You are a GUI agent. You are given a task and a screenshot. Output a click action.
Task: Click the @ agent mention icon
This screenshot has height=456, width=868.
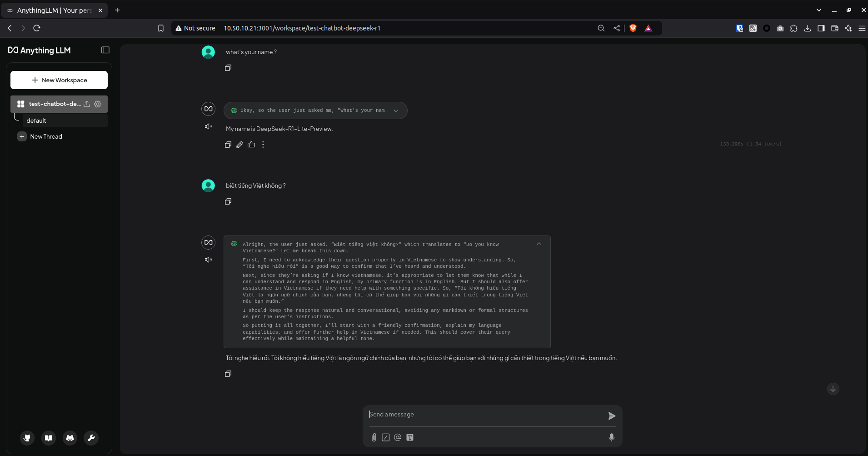pyautogui.click(x=398, y=437)
